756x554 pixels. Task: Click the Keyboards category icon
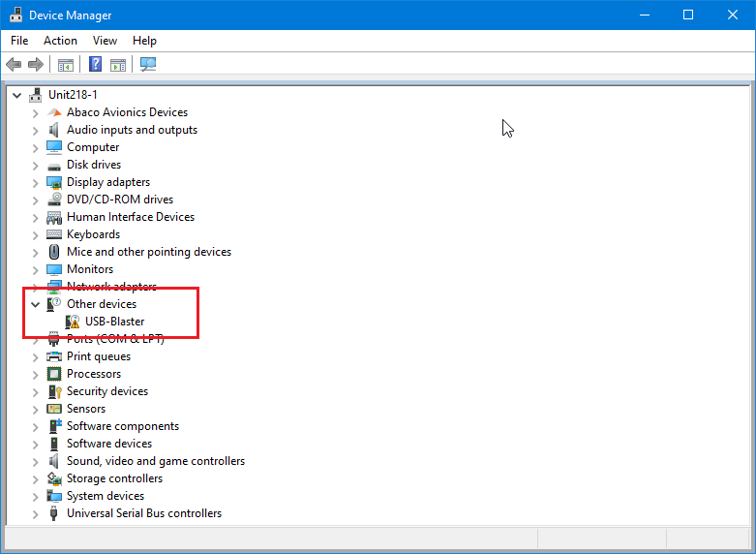(55, 234)
